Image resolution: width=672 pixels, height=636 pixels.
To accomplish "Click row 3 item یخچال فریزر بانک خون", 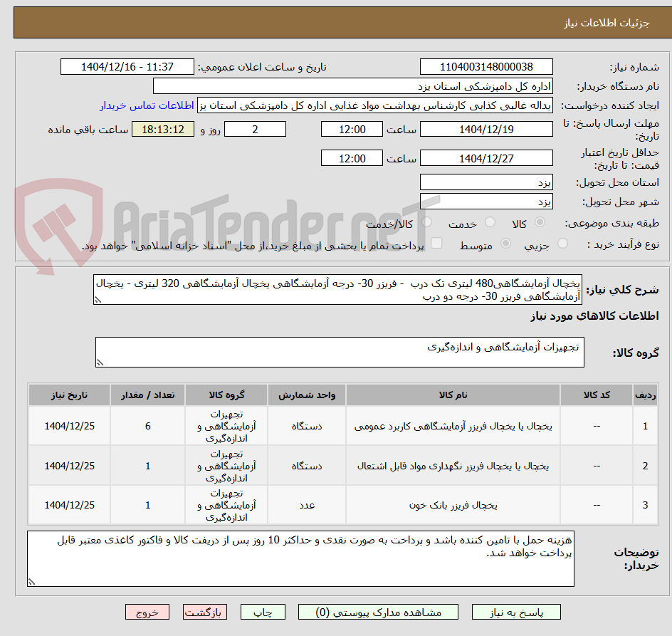I will point(453,505).
